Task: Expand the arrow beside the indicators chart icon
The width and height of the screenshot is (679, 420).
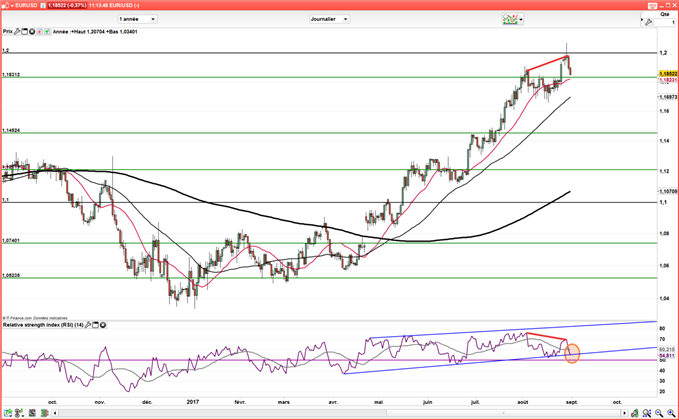Action: point(521,19)
